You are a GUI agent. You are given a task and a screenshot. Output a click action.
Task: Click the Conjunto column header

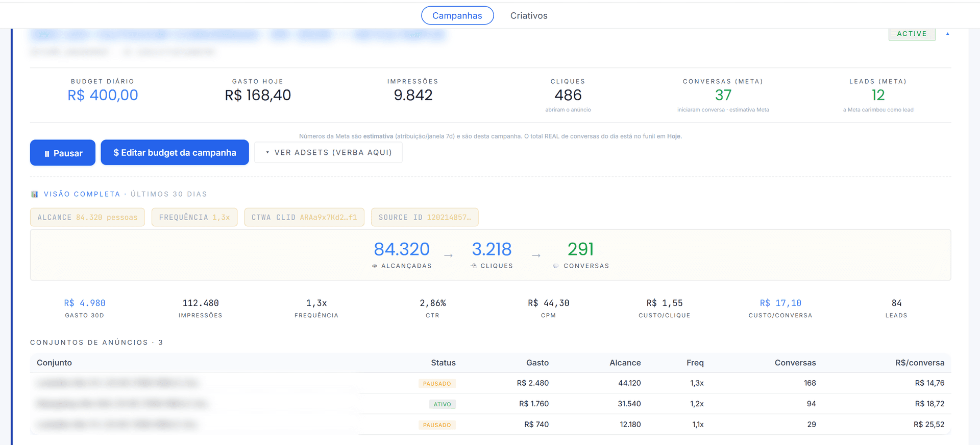coord(54,363)
